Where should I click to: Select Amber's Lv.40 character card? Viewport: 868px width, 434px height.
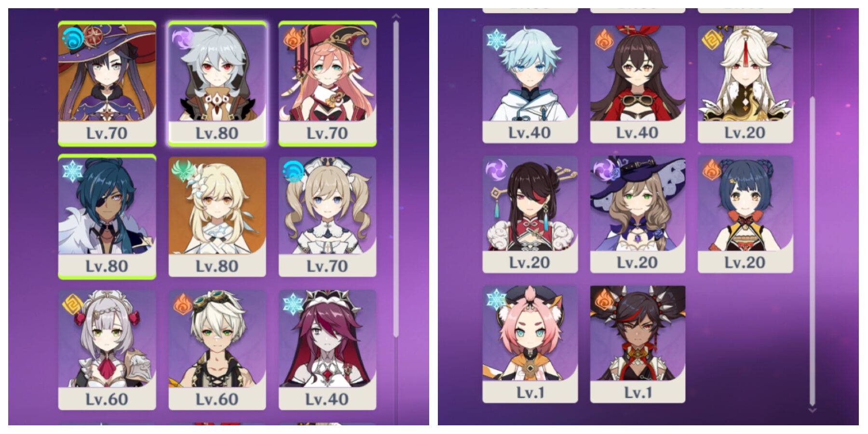point(637,84)
